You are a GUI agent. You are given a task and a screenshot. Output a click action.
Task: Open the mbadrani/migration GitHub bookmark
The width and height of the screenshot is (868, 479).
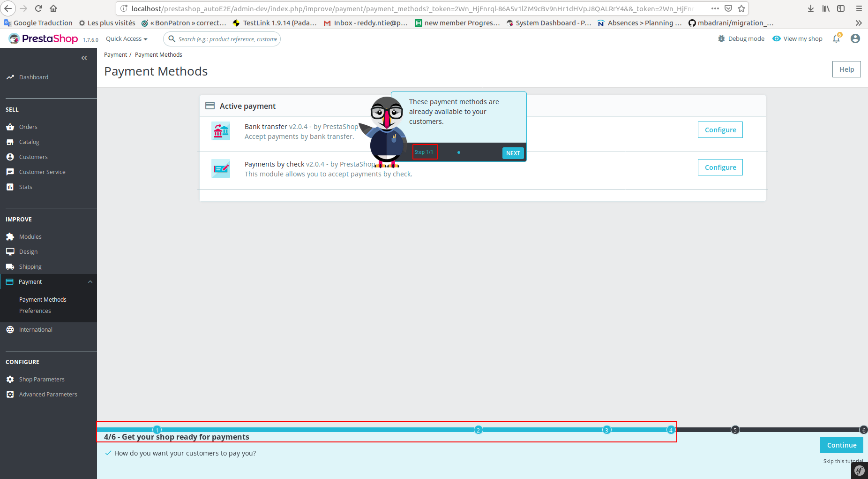(731, 23)
